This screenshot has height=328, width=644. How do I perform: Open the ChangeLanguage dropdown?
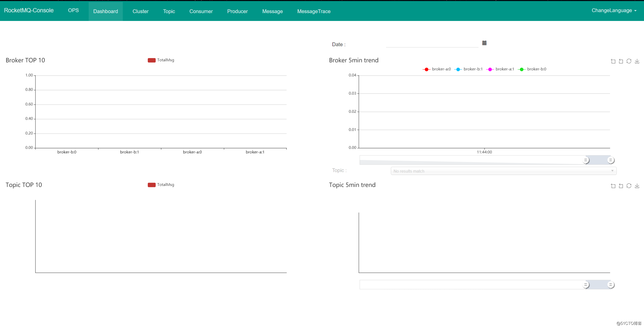click(614, 10)
